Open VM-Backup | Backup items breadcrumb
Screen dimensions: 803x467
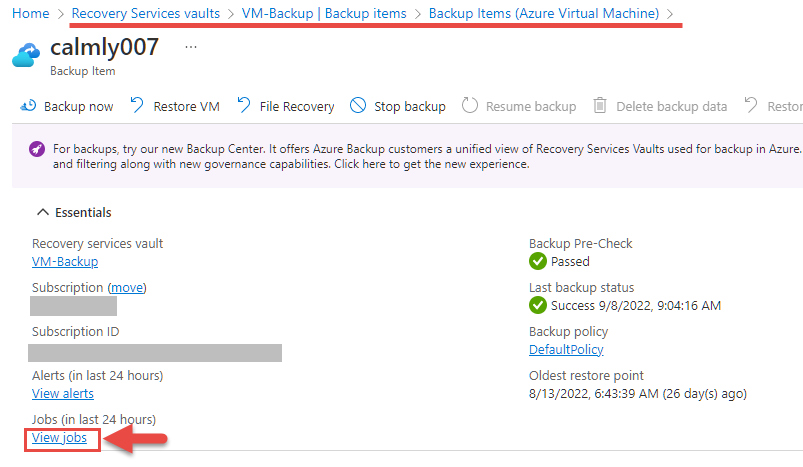tap(324, 13)
